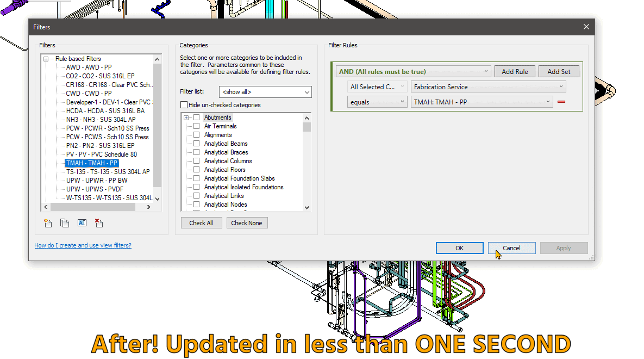Check the Abutments category
This screenshot has width=644, height=359.
(x=197, y=117)
